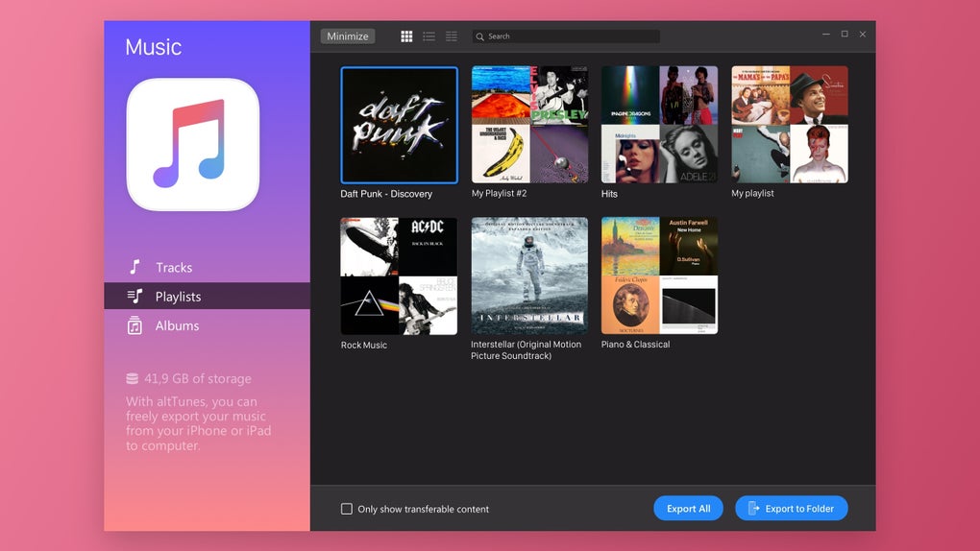Switch to list view layout
The image size is (980, 551).
pyautogui.click(x=429, y=36)
